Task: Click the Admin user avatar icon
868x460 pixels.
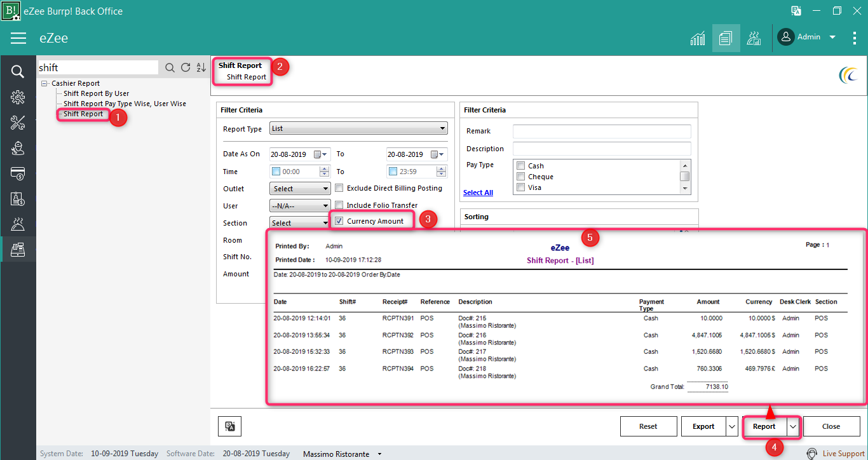Action: pos(786,37)
